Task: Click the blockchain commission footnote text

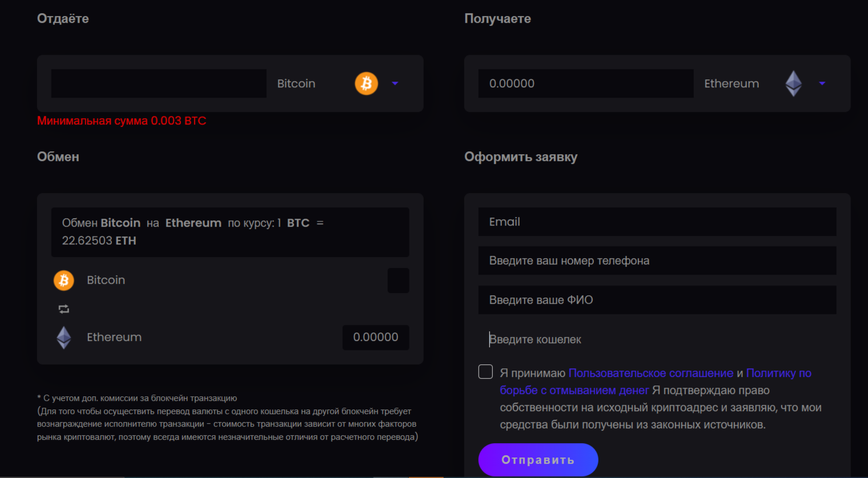Action: [228, 417]
